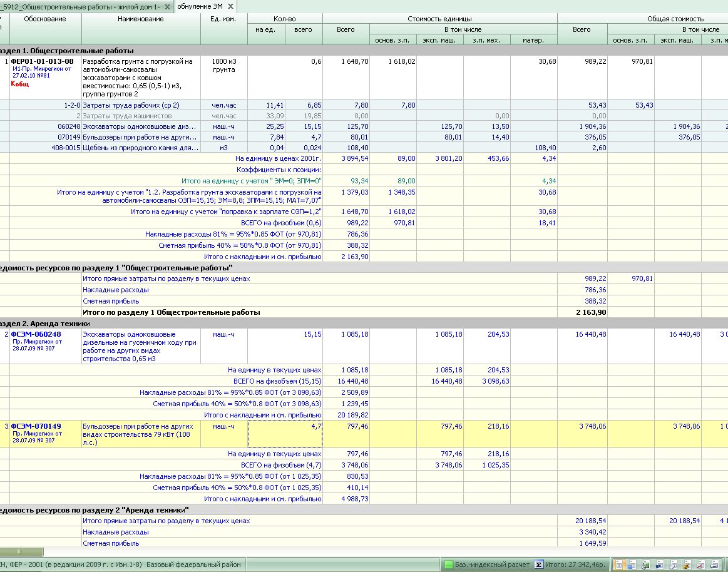The image size is (728, 572).
Task: Click the 'матер.' sub-header column
Action: pyautogui.click(x=533, y=41)
